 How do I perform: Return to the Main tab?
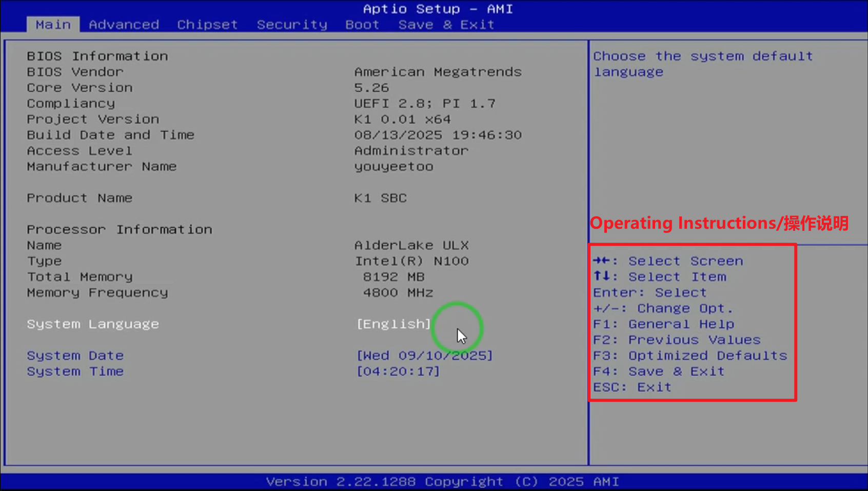[52, 24]
